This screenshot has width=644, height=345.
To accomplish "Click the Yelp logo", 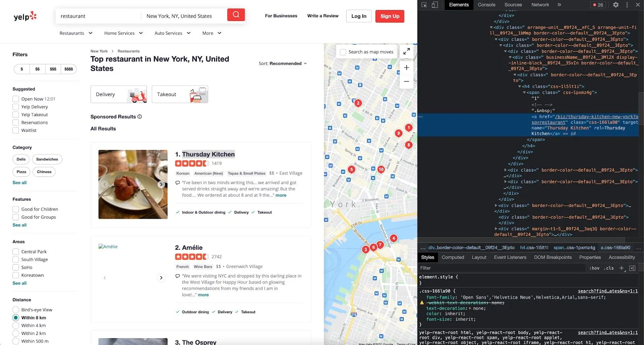I will coord(25,16).
